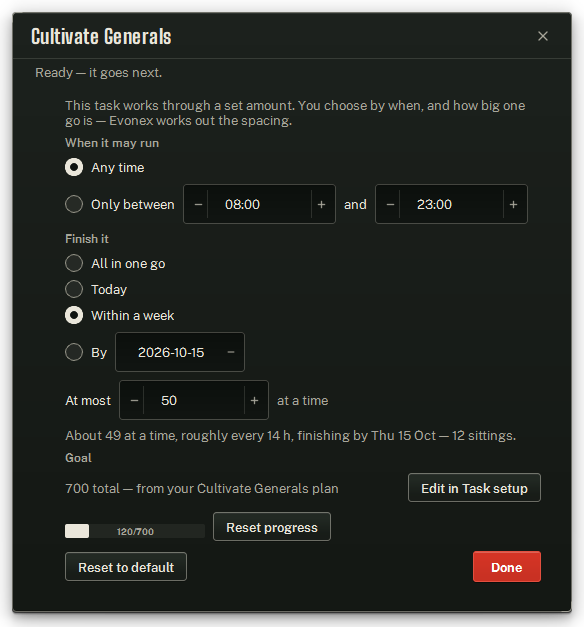
Task: Decrease the 08:00 start time
Action: click(x=198, y=204)
